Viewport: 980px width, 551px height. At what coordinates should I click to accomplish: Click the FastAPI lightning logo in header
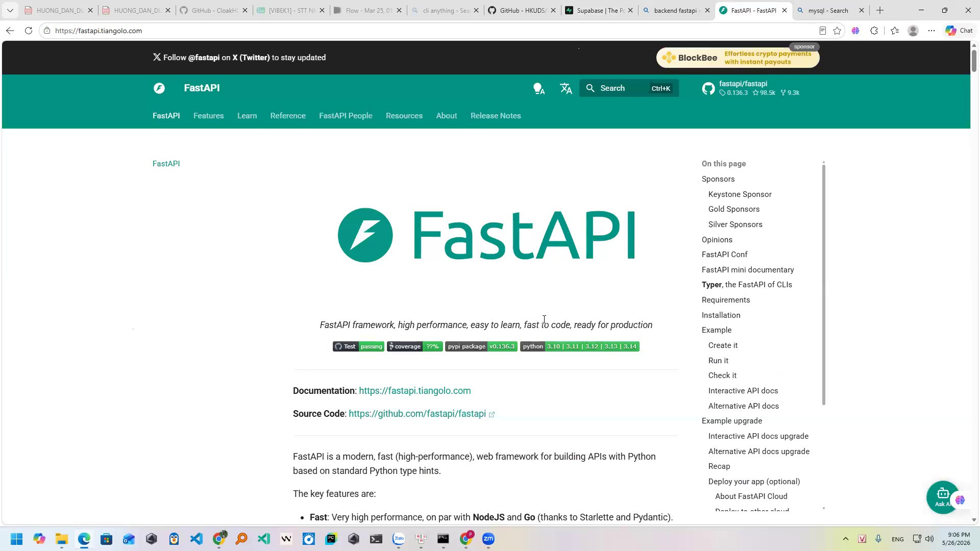point(159,88)
